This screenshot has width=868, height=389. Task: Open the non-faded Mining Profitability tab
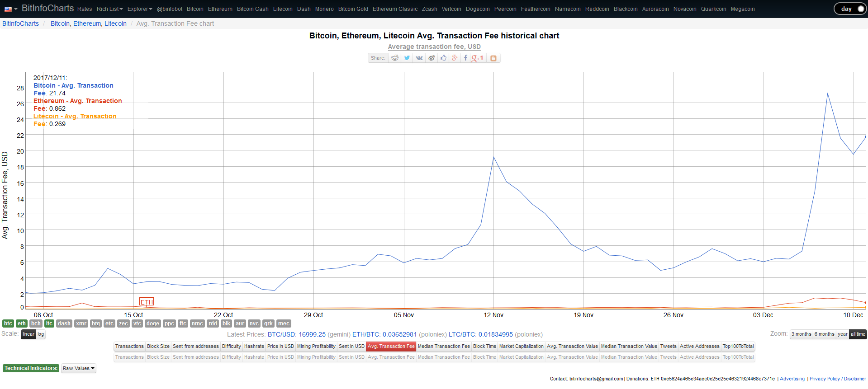316,347
